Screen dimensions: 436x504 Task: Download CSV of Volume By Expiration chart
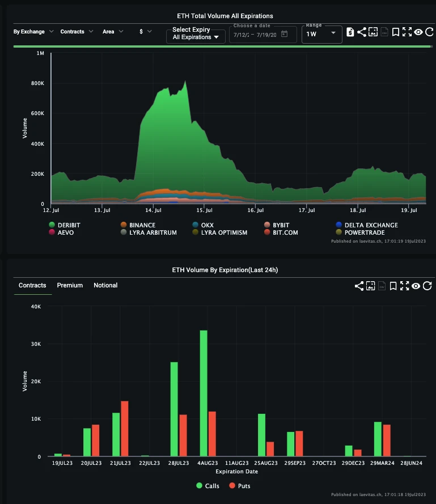tap(382, 286)
